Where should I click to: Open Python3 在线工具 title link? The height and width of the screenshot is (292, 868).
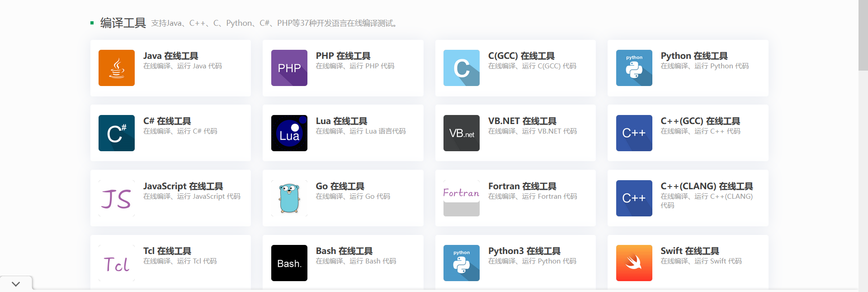tap(524, 251)
